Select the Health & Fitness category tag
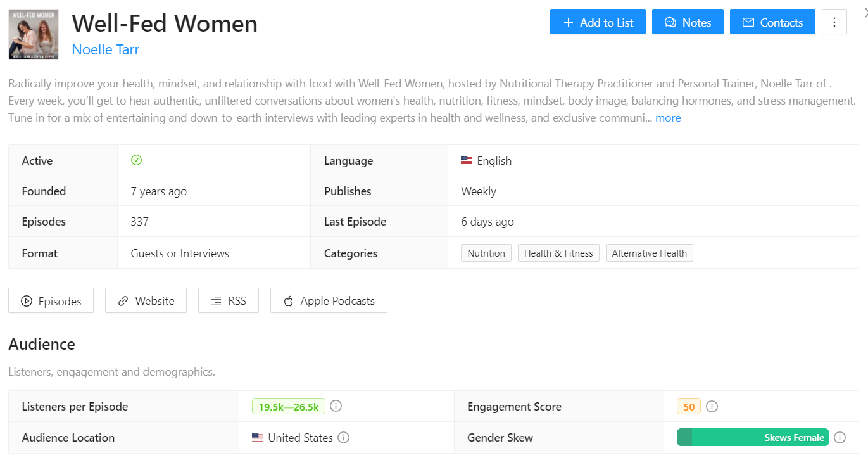The image size is (868, 472). (x=558, y=253)
